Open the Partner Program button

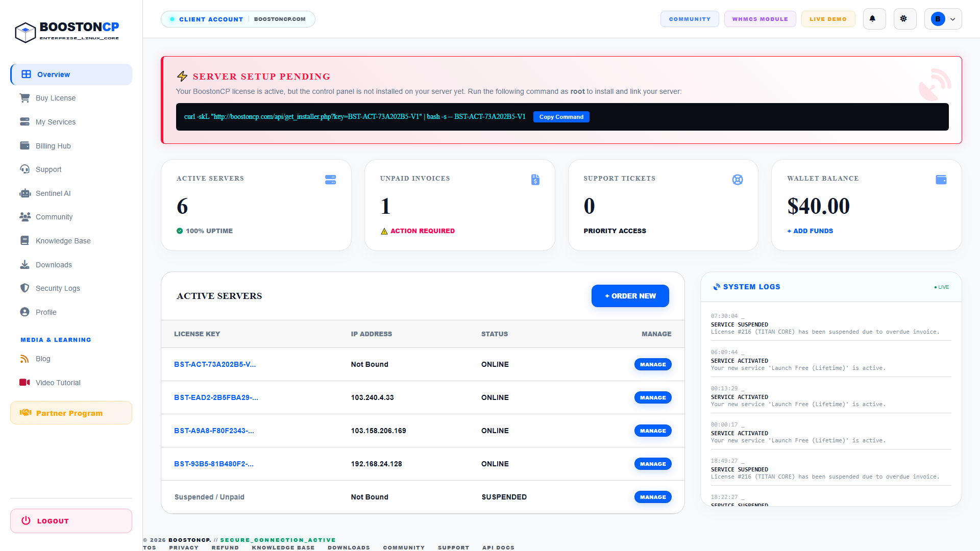pyautogui.click(x=71, y=413)
